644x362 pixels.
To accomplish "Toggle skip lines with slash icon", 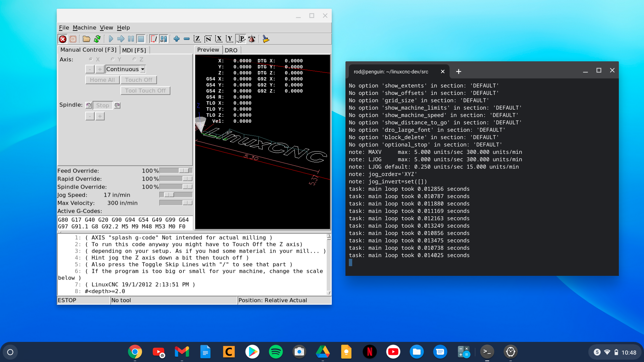I will tap(154, 39).
